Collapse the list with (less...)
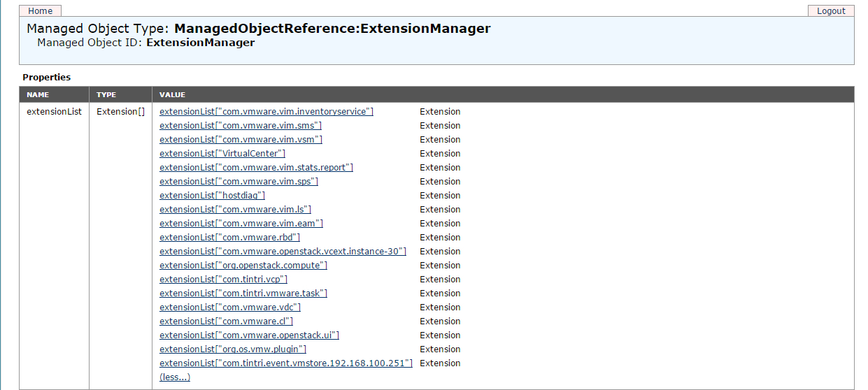868x390 pixels. (x=175, y=377)
